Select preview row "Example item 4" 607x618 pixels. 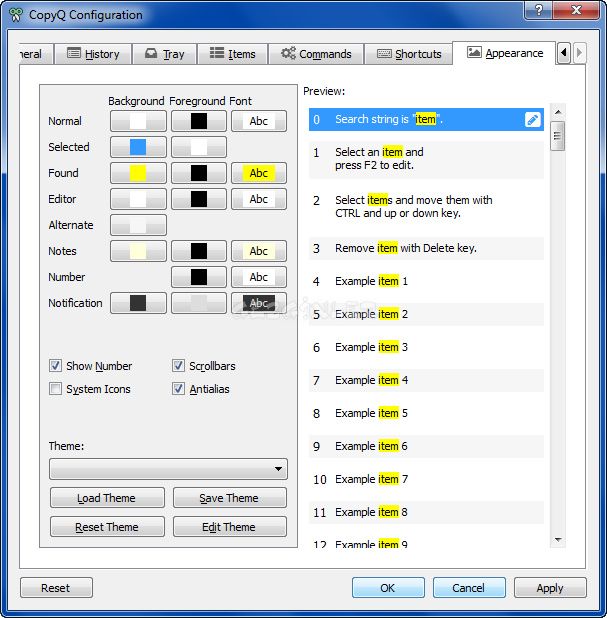tap(426, 380)
